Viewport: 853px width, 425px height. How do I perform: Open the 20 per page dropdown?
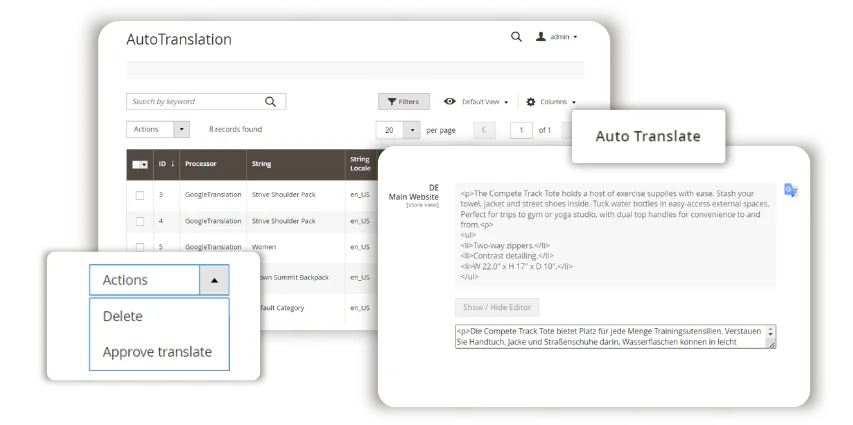tap(398, 130)
